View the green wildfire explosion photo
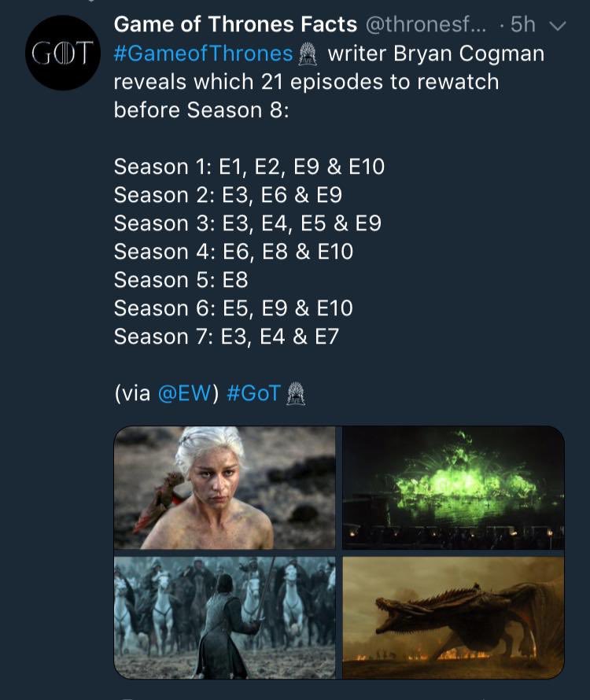The image size is (590, 700). tap(453, 488)
